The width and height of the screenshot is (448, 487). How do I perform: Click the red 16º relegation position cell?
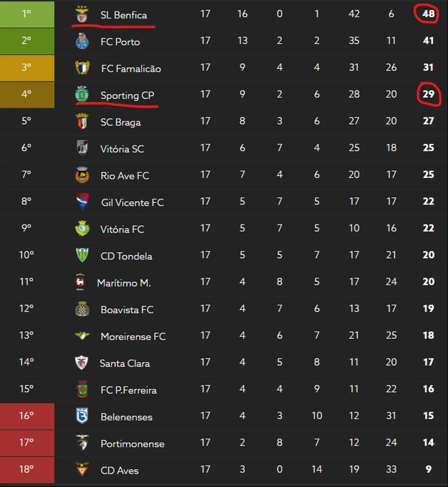27,416
